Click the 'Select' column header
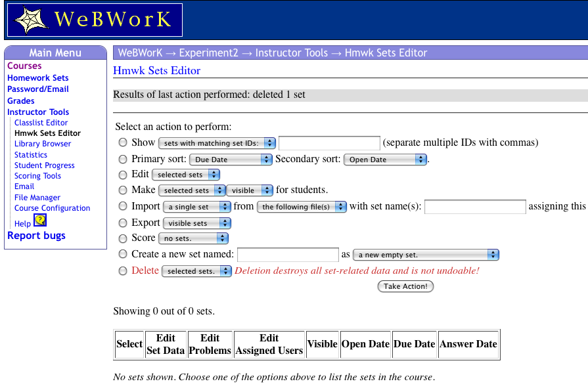Viewport: 588px width, 390px height. [129, 344]
